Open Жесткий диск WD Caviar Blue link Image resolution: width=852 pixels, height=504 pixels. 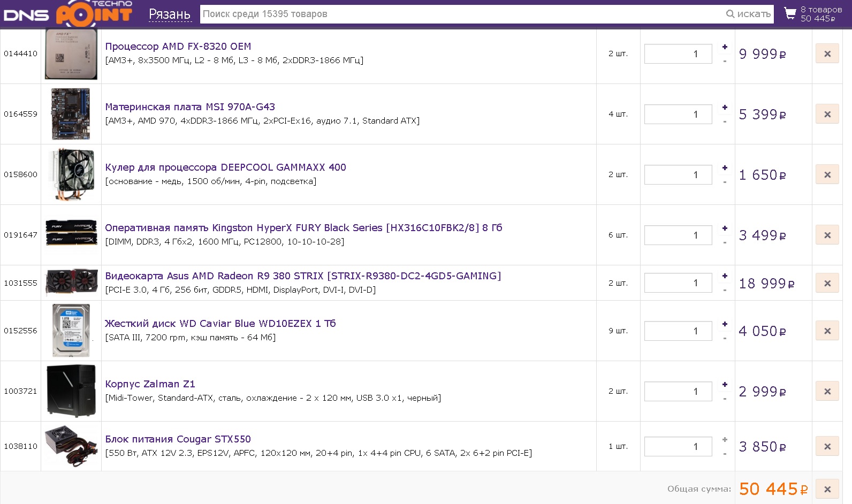point(220,324)
